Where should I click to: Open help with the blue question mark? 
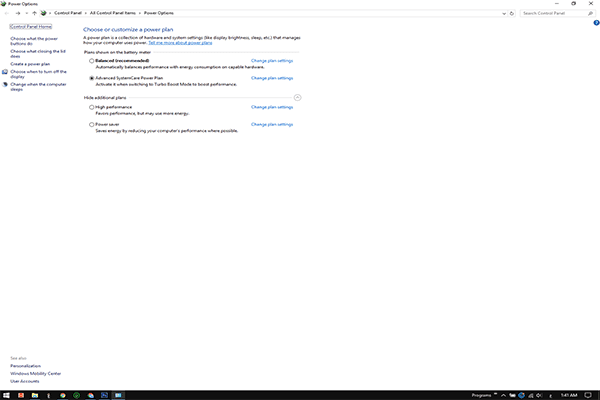click(596, 23)
